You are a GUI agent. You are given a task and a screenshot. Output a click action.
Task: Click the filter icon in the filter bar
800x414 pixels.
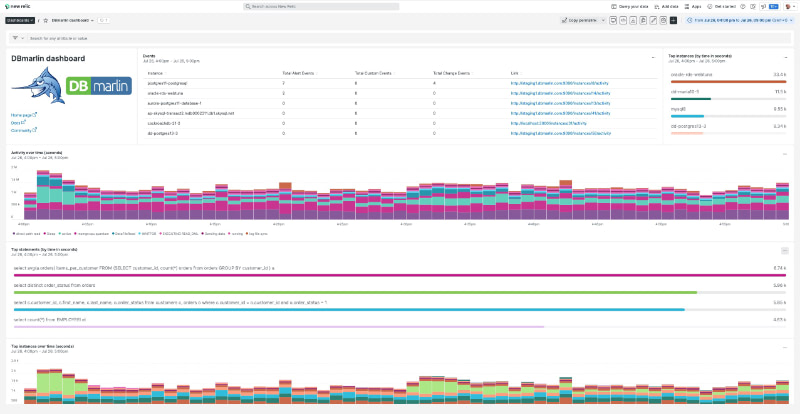(x=16, y=38)
